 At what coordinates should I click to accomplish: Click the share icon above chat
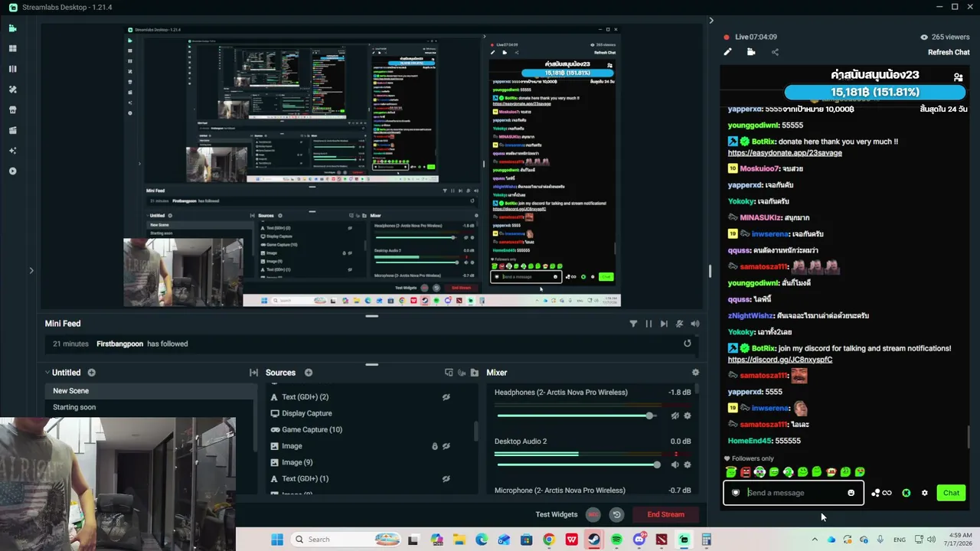[x=775, y=52]
